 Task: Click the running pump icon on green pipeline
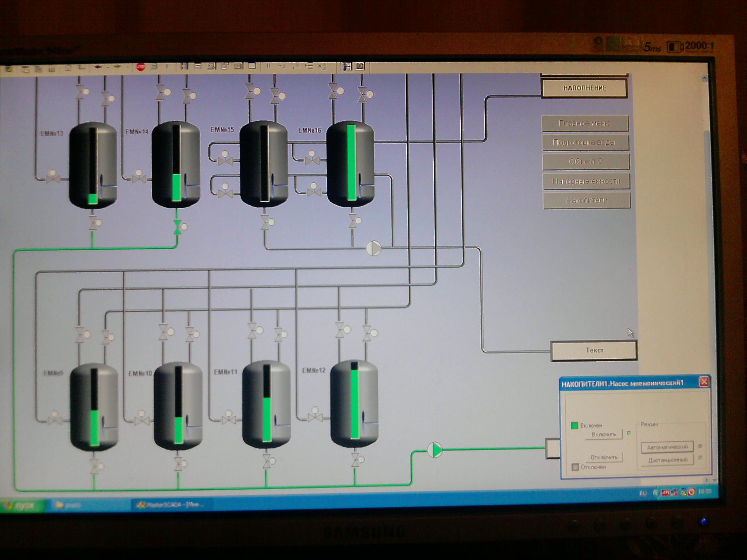click(434, 450)
